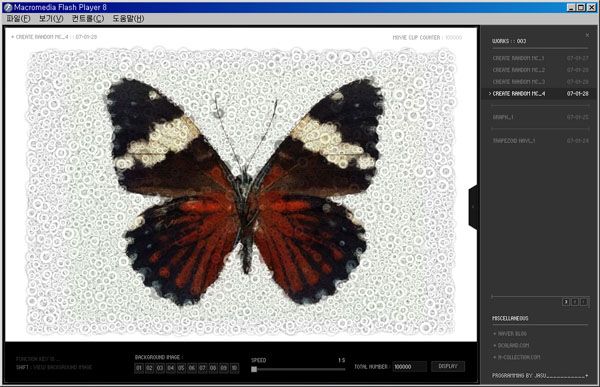Select background image 07
This screenshot has height=387, width=600.
[202, 368]
